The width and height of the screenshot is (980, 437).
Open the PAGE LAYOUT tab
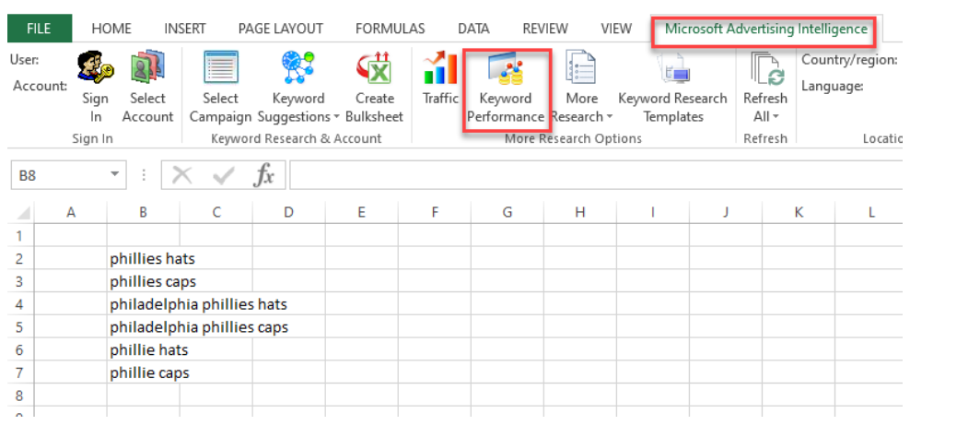tap(281, 29)
